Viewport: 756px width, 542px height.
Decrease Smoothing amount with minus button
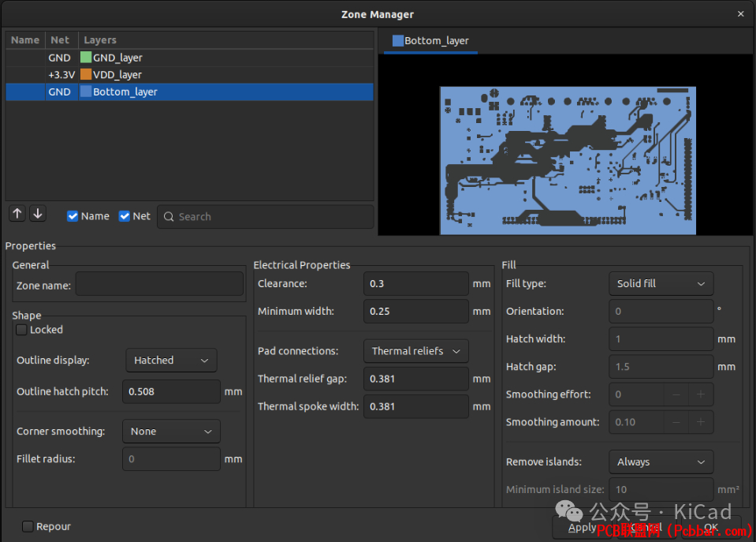click(x=676, y=422)
